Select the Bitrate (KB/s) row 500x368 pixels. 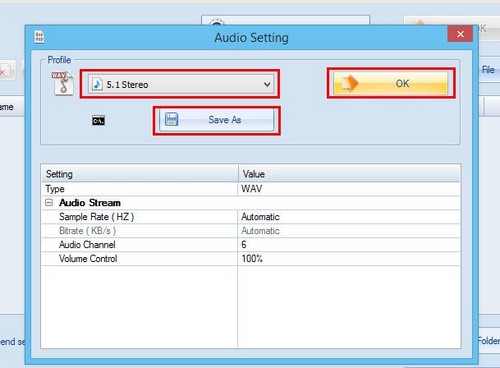[x=251, y=231]
